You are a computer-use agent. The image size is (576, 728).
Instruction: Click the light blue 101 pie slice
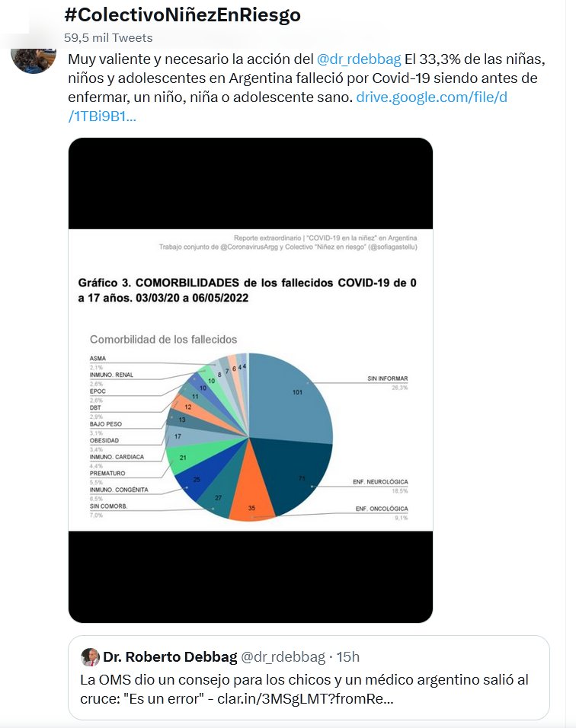pyautogui.click(x=293, y=396)
